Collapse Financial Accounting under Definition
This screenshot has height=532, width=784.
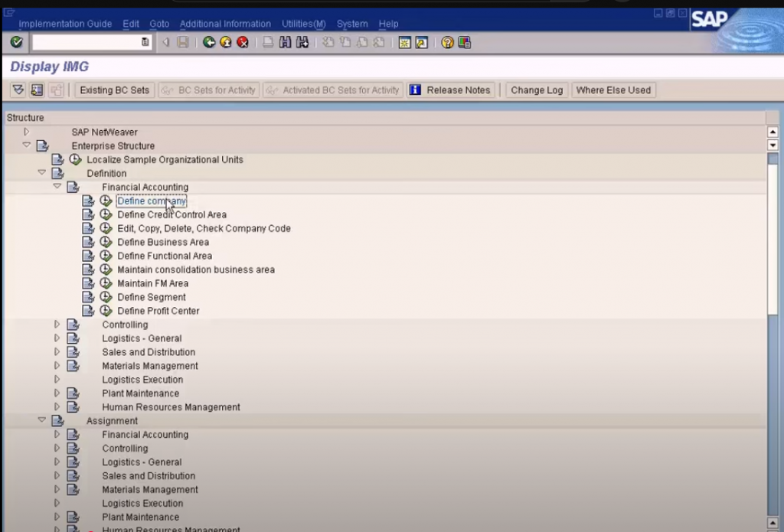[x=57, y=187]
